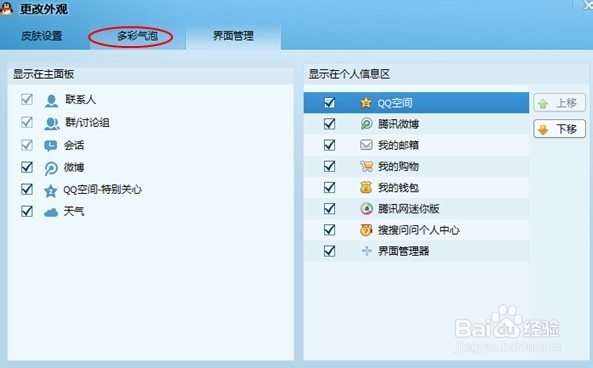The height and width of the screenshot is (368, 593).
Task: Click the QQ空间-特别关心 star icon
Action: click(51, 191)
